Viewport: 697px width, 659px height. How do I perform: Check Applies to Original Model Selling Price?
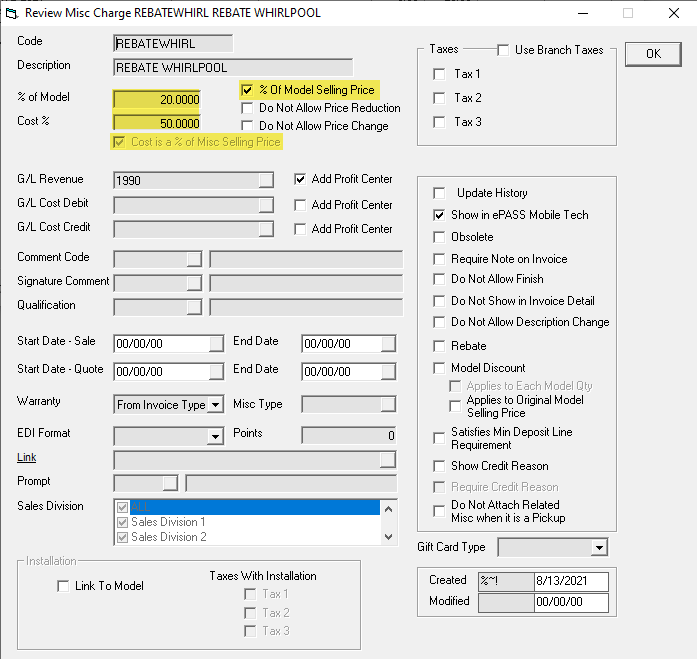pyautogui.click(x=455, y=406)
